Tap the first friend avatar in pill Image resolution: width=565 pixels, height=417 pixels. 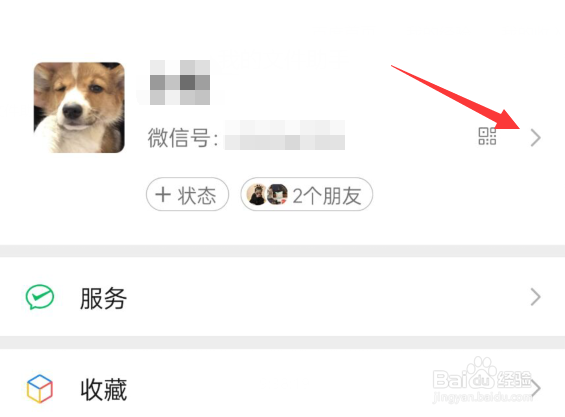click(257, 195)
